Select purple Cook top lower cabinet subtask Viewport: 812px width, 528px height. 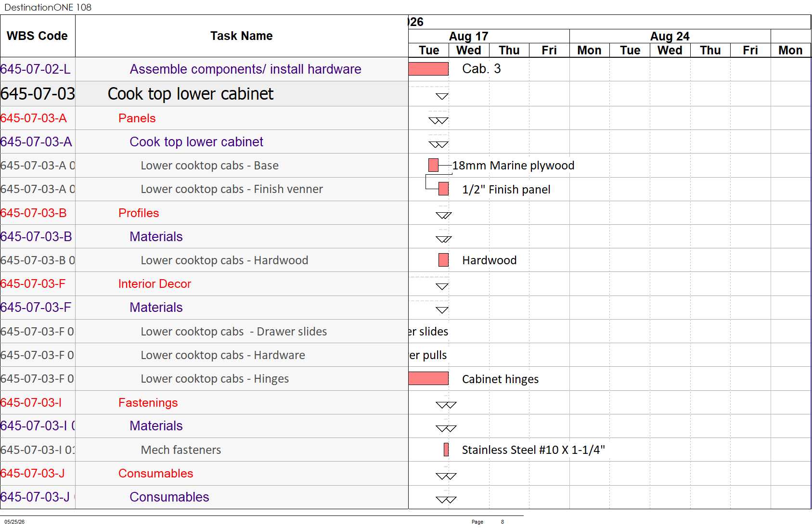click(x=196, y=142)
